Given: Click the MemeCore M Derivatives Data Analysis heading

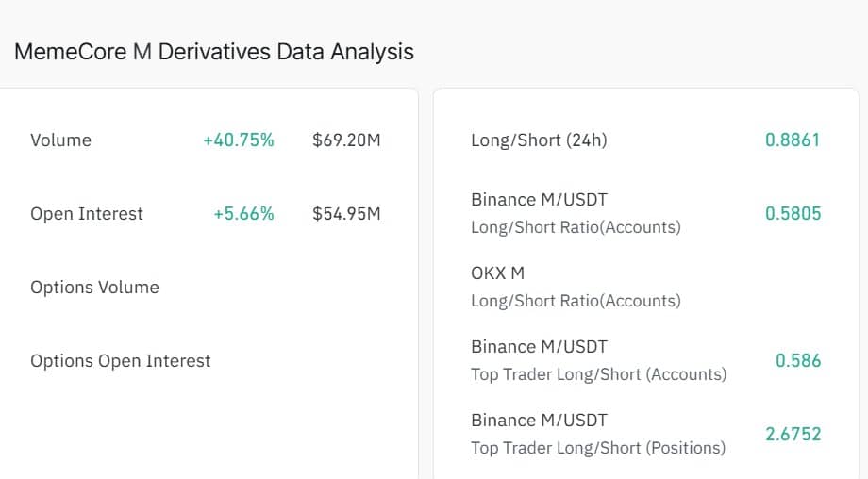Looking at the screenshot, I should [214, 51].
